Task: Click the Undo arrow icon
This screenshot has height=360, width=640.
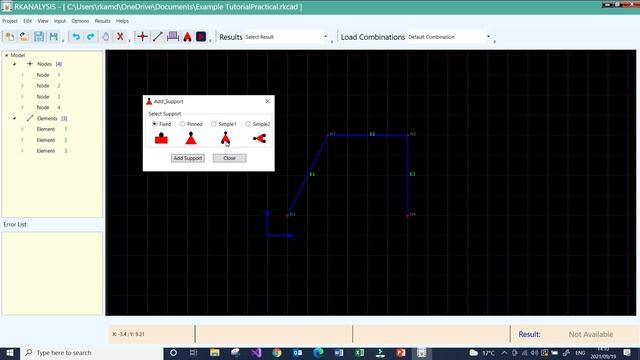Action: coord(76,37)
